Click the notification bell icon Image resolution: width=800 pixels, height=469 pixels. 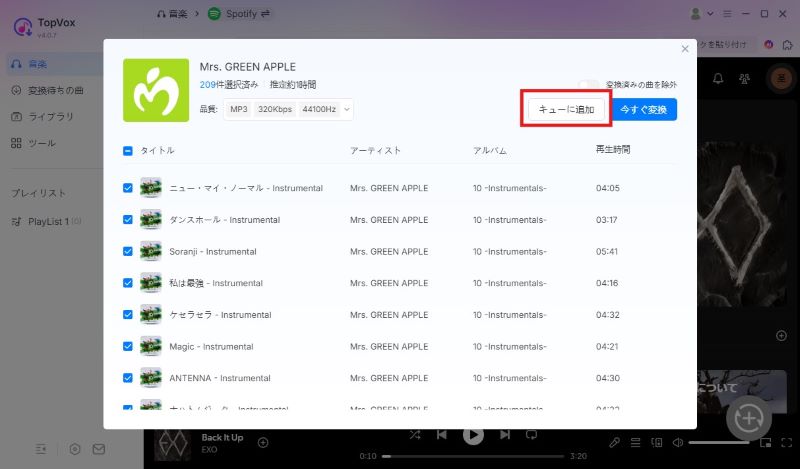pyautogui.click(x=718, y=79)
